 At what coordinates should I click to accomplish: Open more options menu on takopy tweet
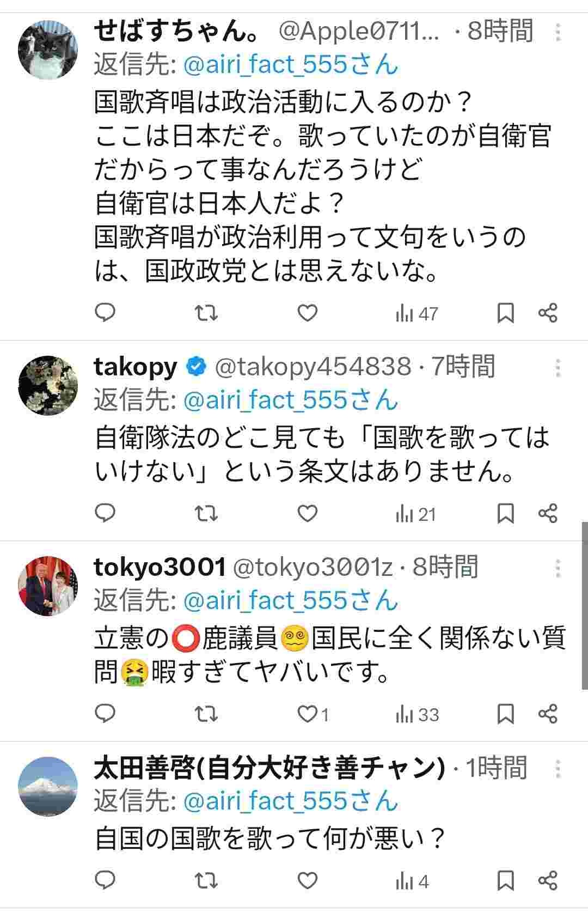(x=558, y=368)
